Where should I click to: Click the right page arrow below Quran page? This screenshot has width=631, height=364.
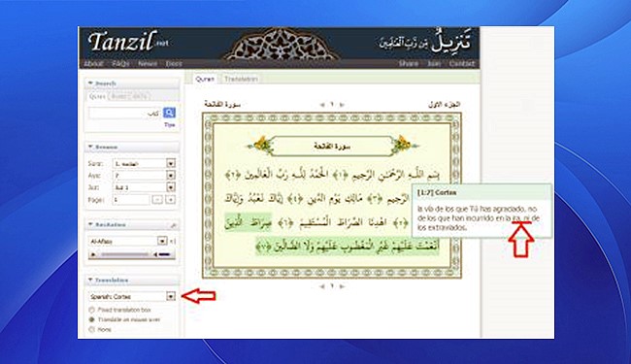tap(342, 286)
